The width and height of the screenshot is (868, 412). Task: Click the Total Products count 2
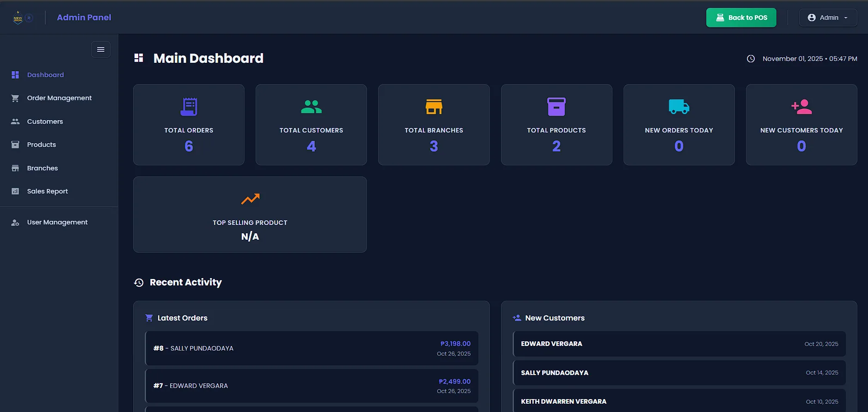click(556, 146)
